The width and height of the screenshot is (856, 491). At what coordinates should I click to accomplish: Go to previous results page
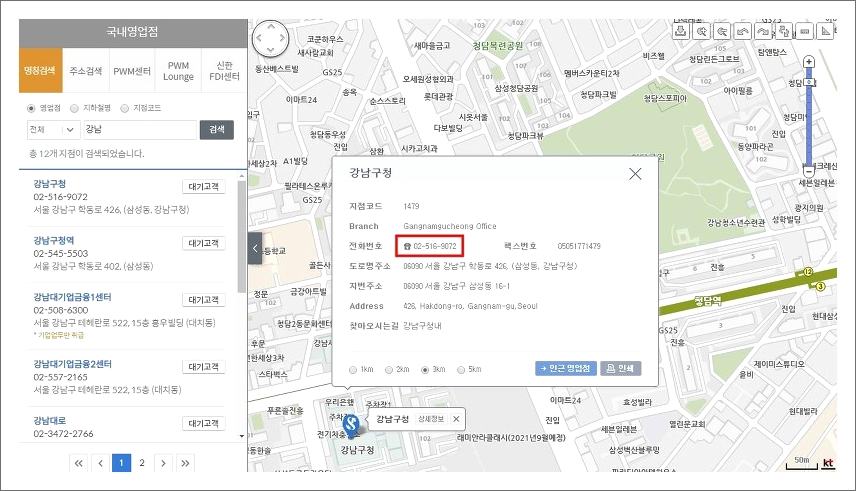coord(100,463)
